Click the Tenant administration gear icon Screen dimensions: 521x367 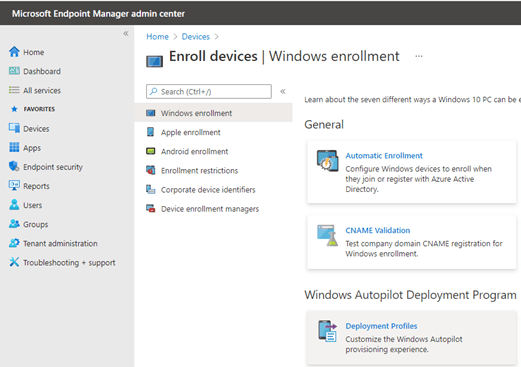pos(14,243)
